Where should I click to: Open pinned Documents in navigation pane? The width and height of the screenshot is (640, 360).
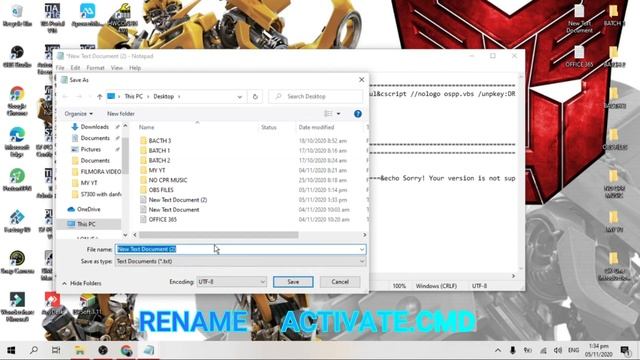(x=95, y=138)
